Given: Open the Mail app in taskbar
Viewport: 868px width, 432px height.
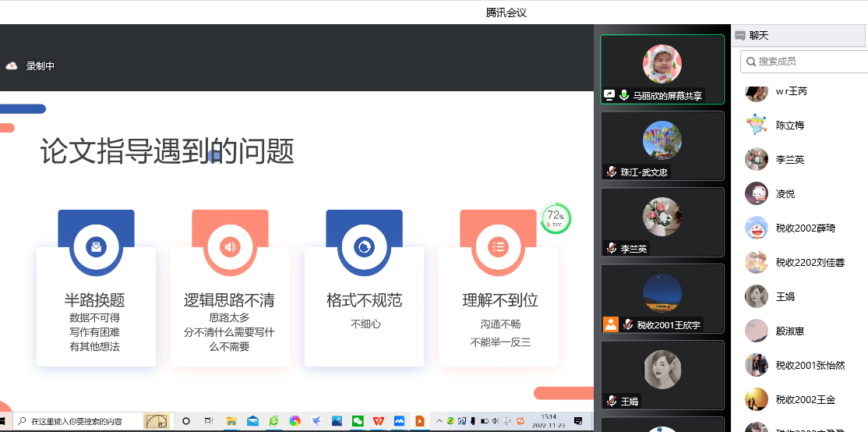Looking at the screenshot, I should 252,421.
